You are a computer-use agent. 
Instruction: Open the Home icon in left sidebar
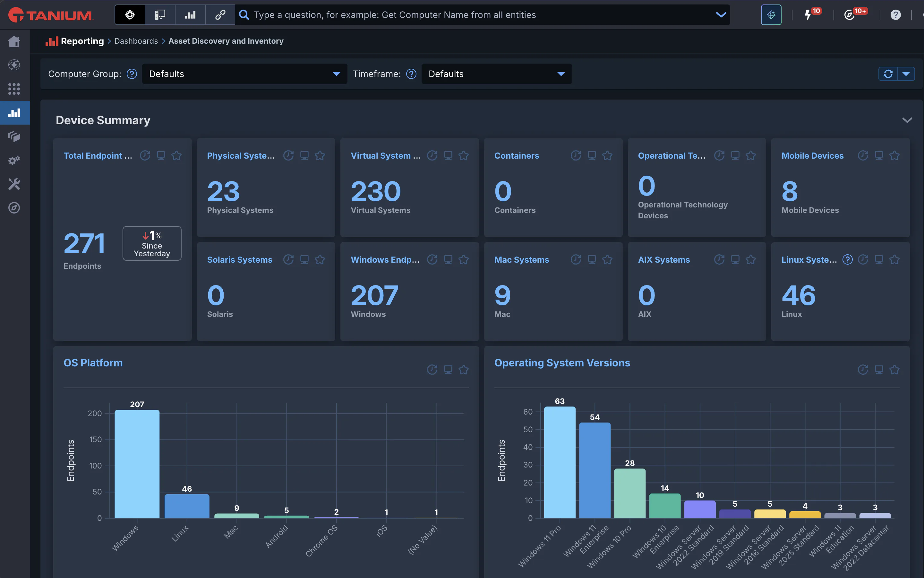[14, 41]
